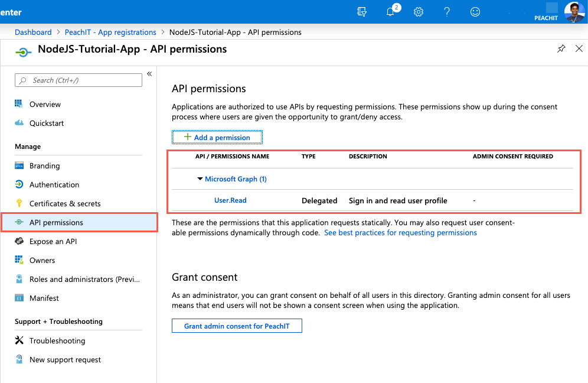Click the Owners icon

point(19,260)
